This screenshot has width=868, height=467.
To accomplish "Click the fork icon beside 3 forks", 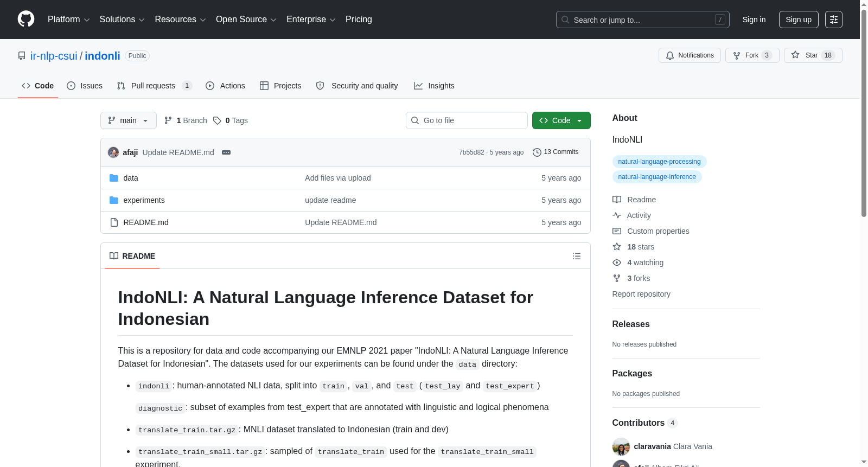I will (617, 278).
